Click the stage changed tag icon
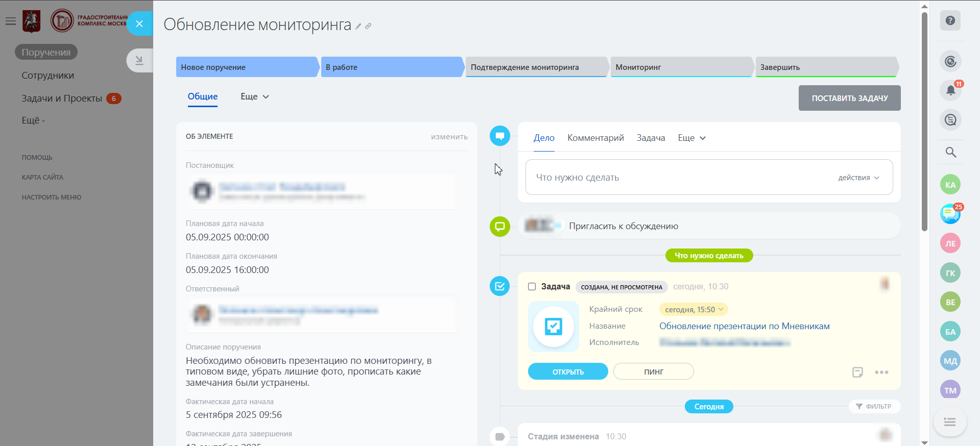Viewport: 980px width, 446px height. coord(500,436)
